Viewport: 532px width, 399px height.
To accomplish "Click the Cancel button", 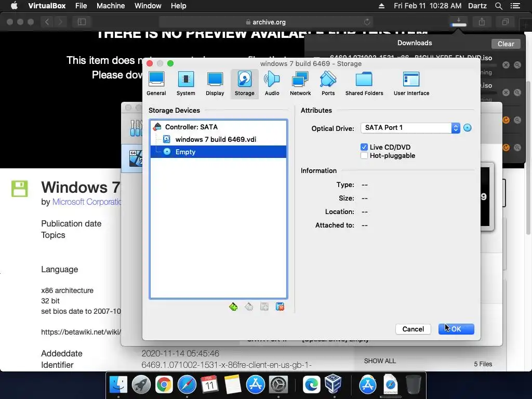I will pyautogui.click(x=413, y=329).
